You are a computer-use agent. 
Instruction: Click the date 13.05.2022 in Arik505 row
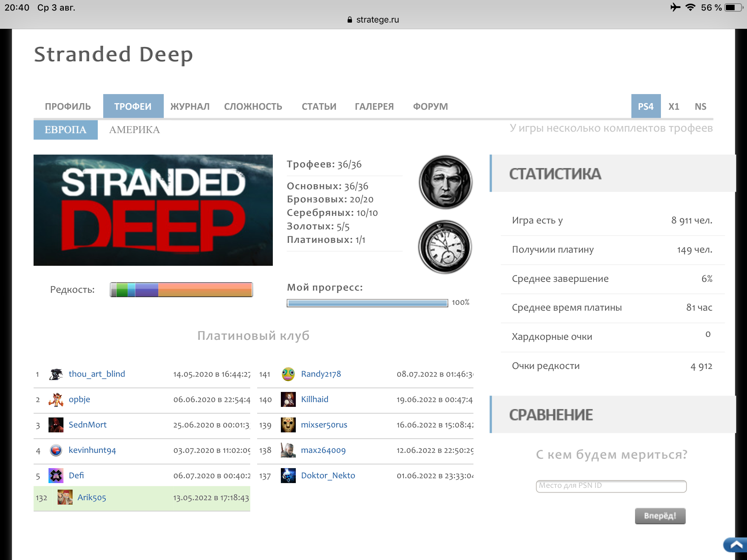tap(192, 498)
